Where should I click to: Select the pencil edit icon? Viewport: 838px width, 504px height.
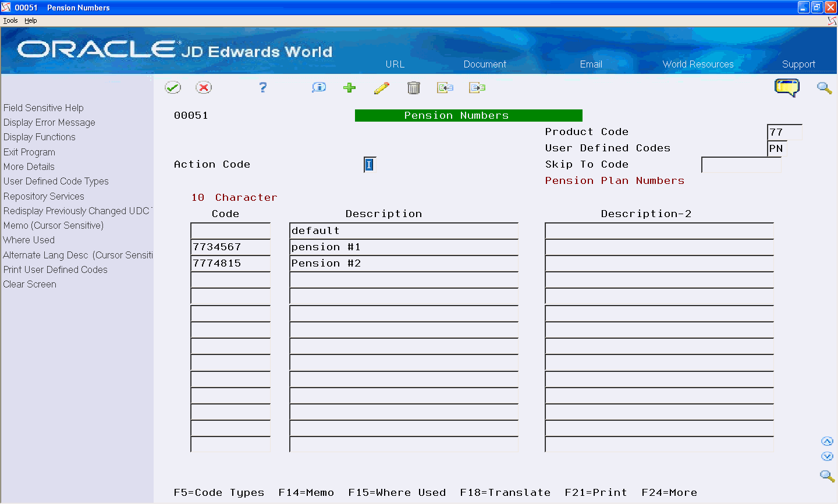382,87
